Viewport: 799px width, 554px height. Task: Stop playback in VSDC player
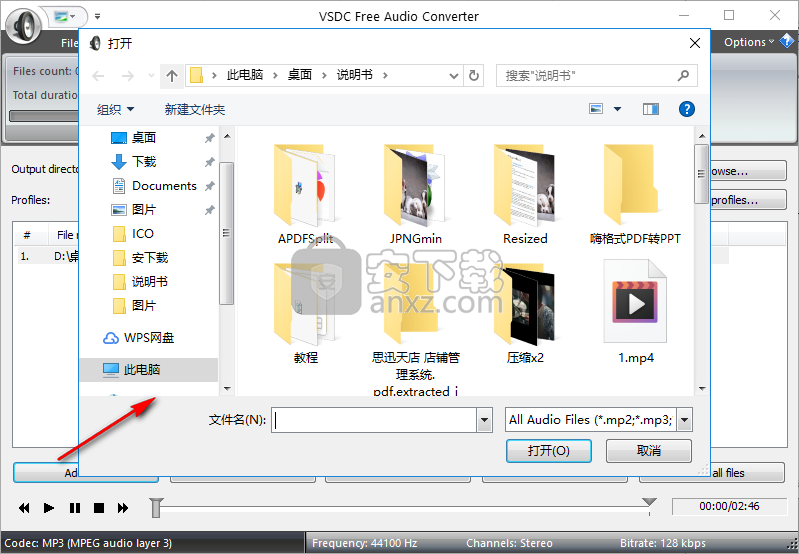(x=99, y=508)
